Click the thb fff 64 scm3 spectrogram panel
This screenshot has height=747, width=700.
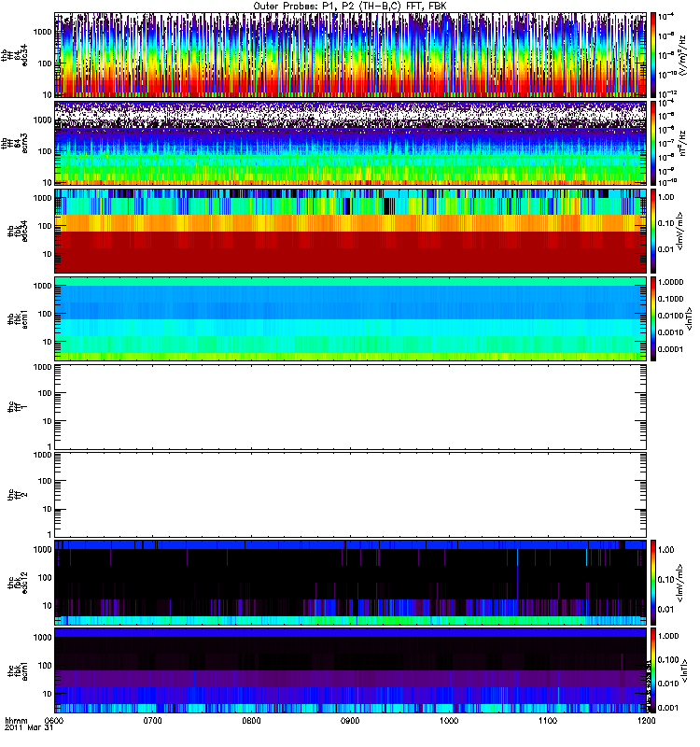click(x=350, y=142)
